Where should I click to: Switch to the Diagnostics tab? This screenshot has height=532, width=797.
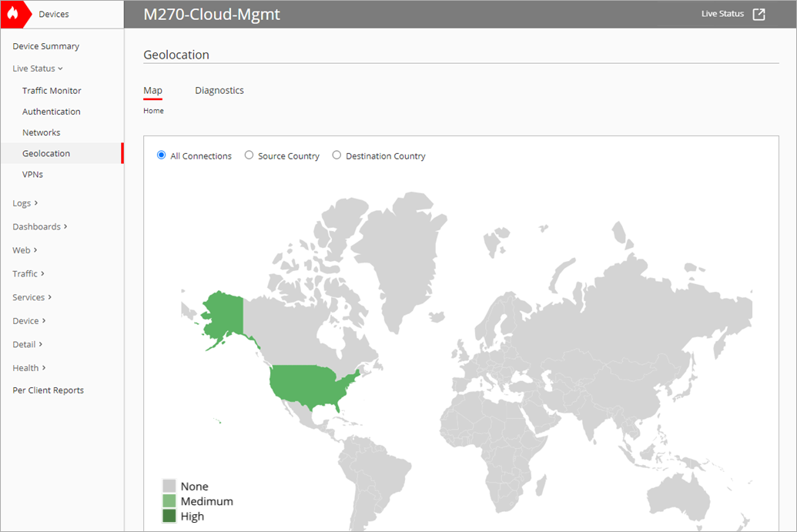[219, 90]
